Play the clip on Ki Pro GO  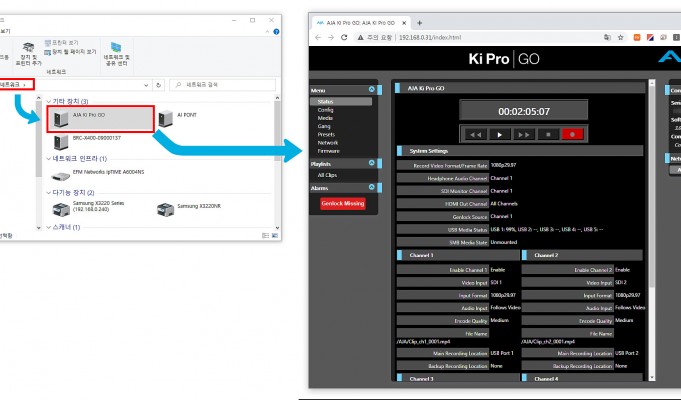tap(499, 135)
